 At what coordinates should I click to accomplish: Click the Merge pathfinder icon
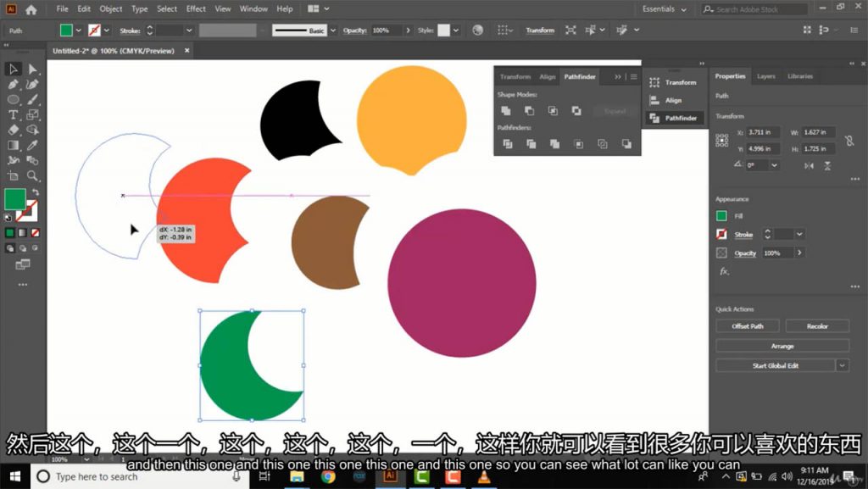(554, 144)
